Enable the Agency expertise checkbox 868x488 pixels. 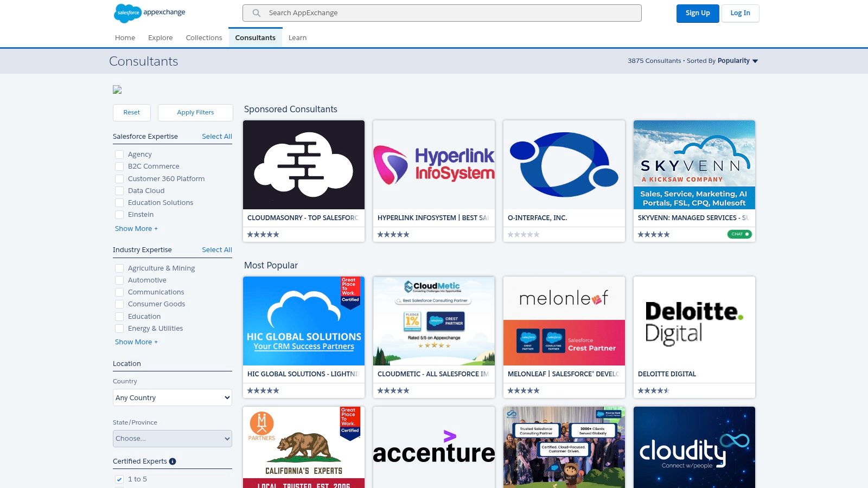pyautogui.click(x=119, y=155)
